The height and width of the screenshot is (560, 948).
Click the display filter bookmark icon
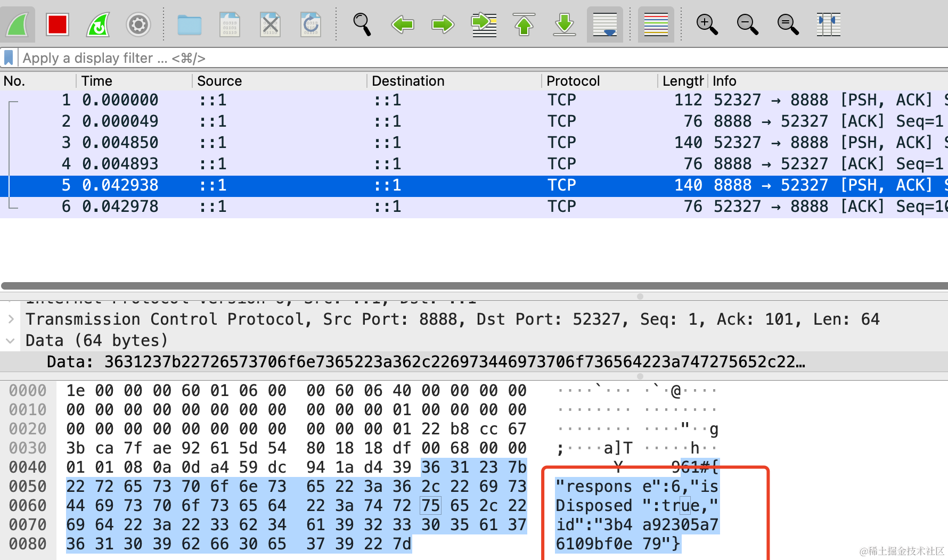click(9, 57)
